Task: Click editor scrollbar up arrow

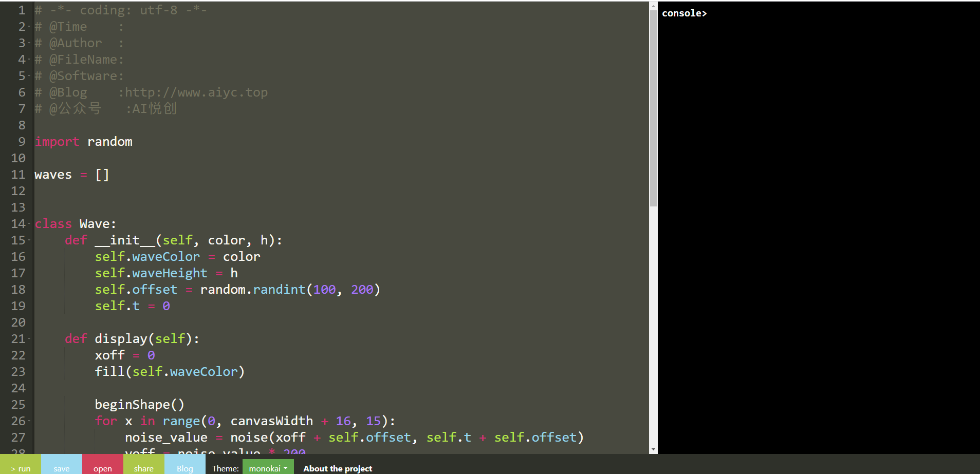Action: [653, 6]
